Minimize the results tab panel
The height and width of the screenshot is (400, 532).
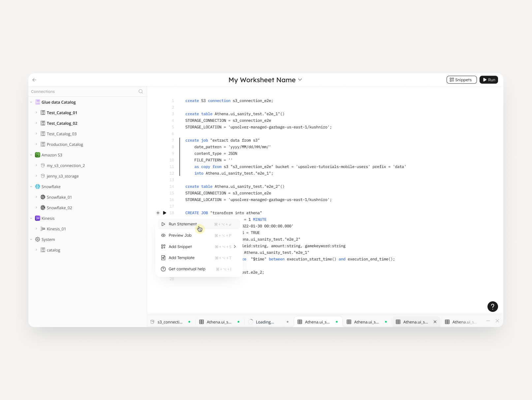(x=488, y=321)
